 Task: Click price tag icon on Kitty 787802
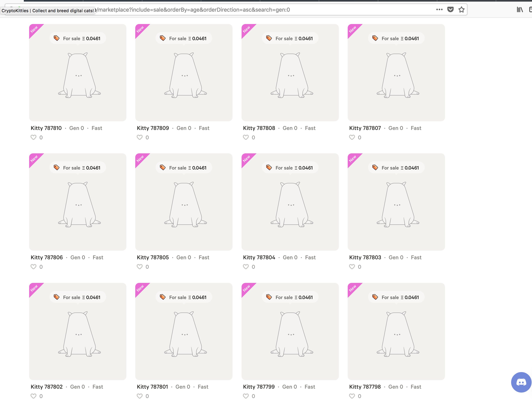57,297
